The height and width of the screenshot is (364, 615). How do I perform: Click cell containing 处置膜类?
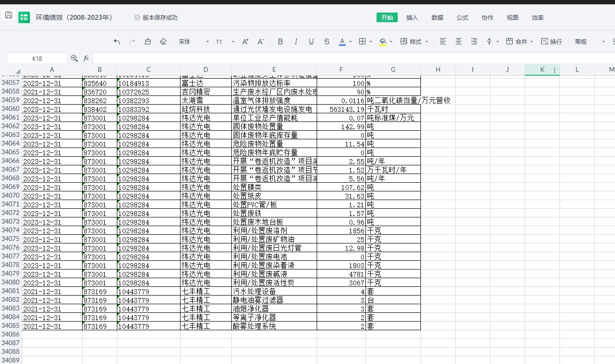pos(274,187)
